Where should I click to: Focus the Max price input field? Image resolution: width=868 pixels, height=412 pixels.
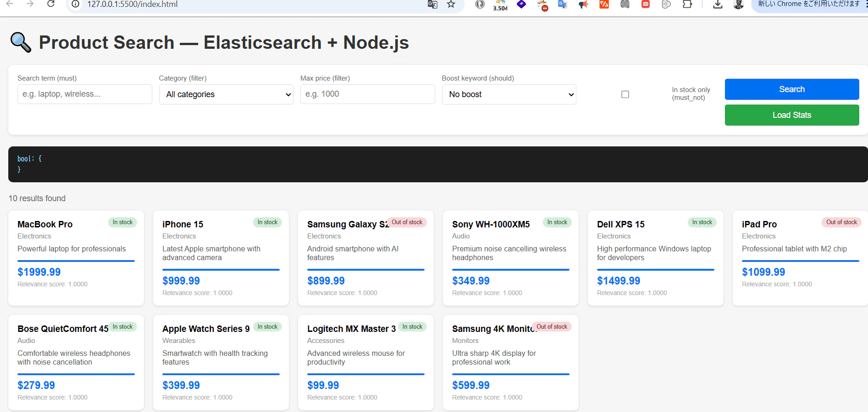click(368, 94)
